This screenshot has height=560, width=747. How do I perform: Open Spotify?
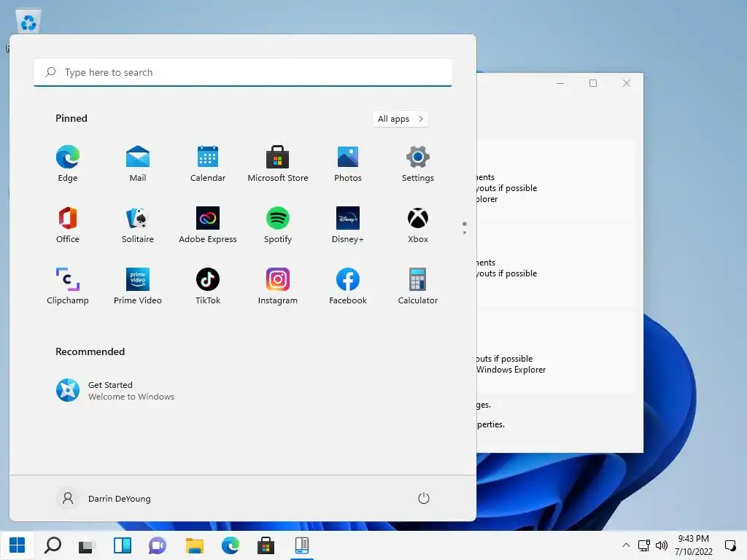click(278, 225)
